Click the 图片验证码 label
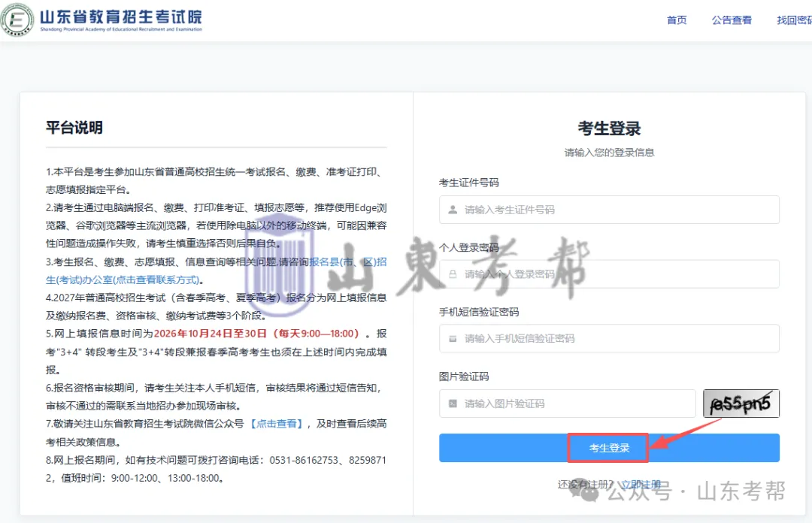The height and width of the screenshot is (523, 812). coord(463,376)
